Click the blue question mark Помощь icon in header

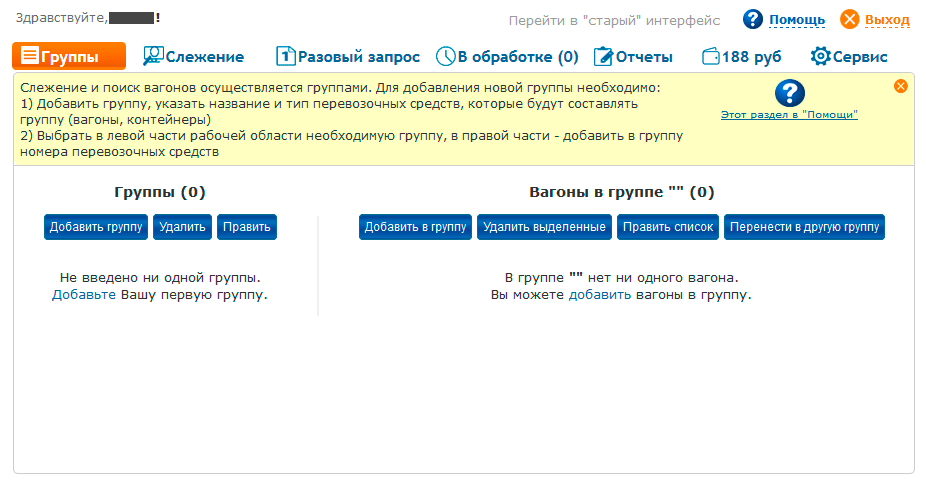point(753,19)
